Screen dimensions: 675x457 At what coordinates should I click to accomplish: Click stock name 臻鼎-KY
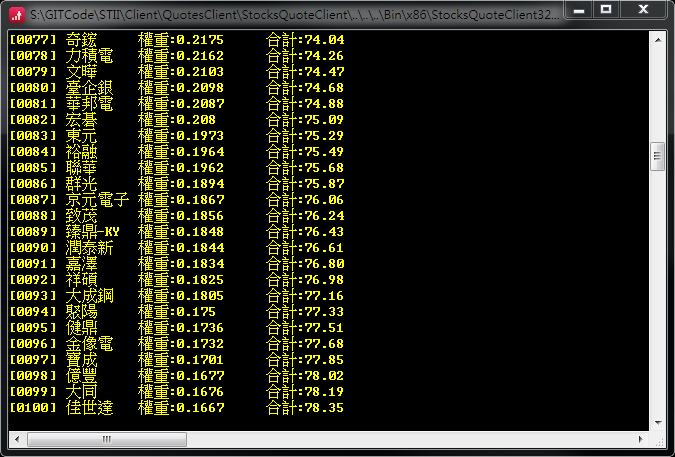(x=93, y=232)
